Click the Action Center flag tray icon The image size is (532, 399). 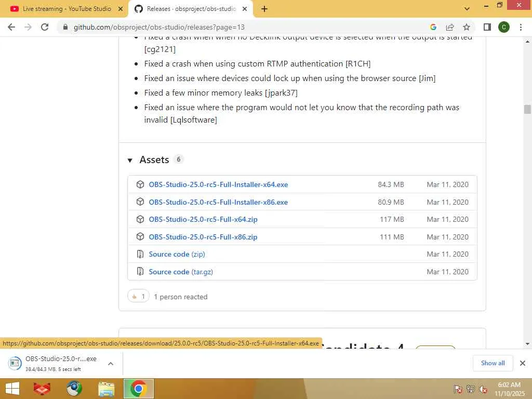pyautogui.click(x=458, y=389)
